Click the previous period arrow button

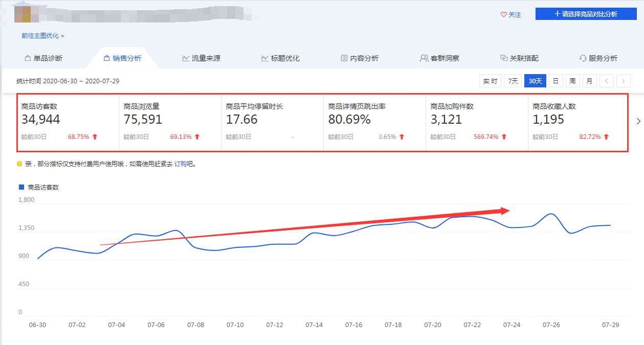606,81
